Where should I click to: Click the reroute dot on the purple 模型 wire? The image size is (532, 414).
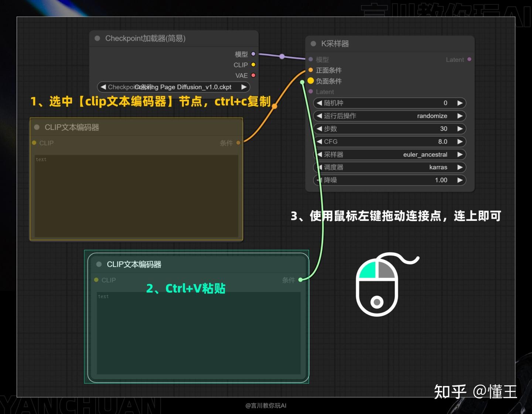pos(282,57)
